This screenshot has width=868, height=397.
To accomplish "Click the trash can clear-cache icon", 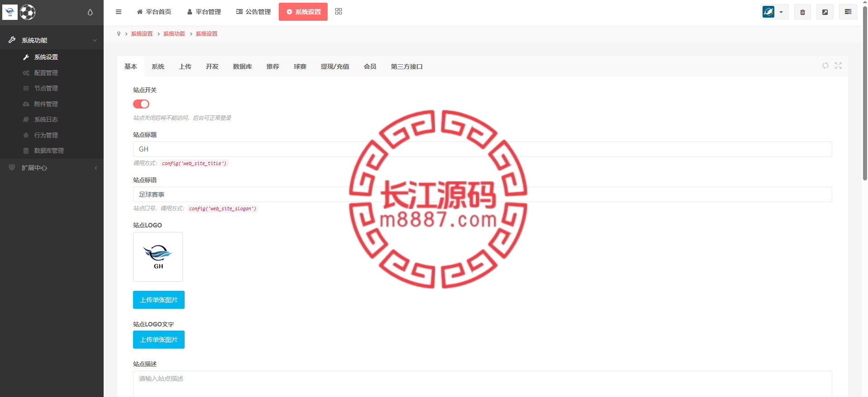I will 802,12.
